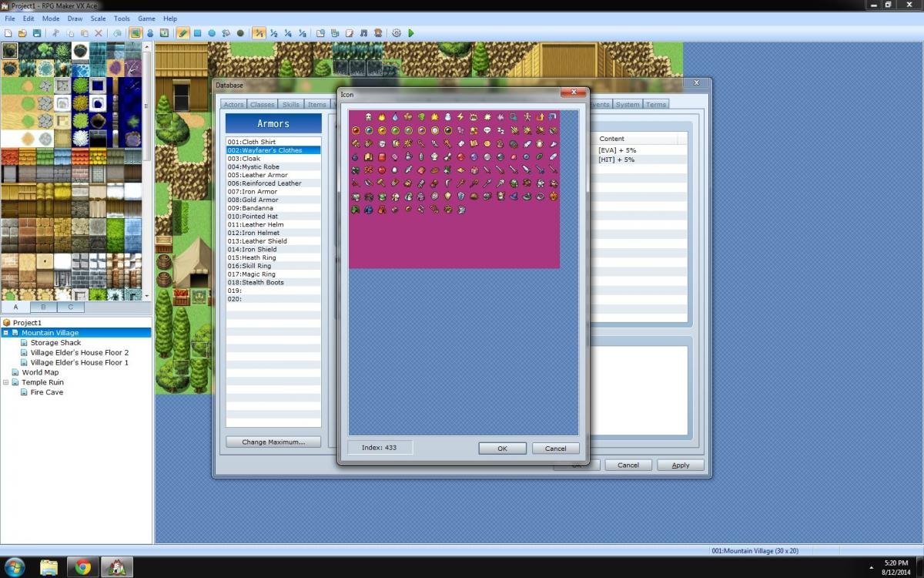The width and height of the screenshot is (924, 578).
Task: Confirm icon selection with OK button
Action: pos(502,449)
